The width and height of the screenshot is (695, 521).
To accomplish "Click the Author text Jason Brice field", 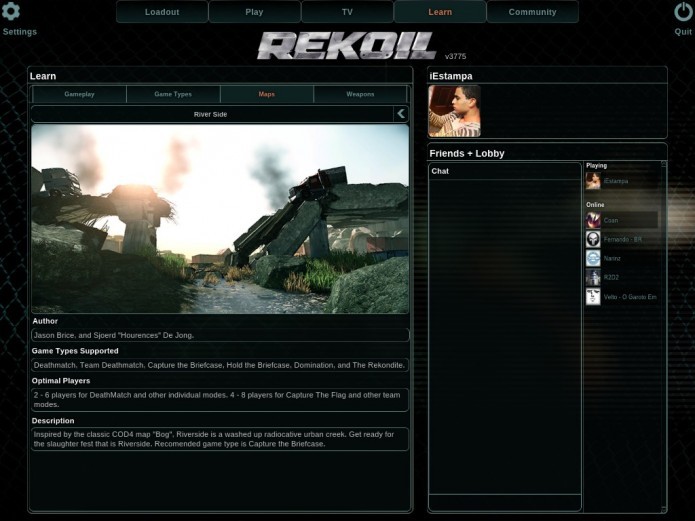I will point(220,335).
